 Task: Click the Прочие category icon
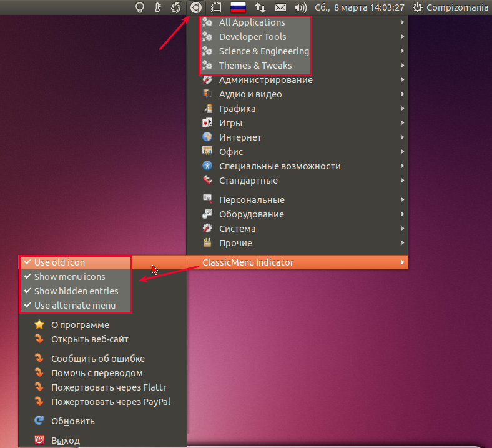tap(207, 242)
